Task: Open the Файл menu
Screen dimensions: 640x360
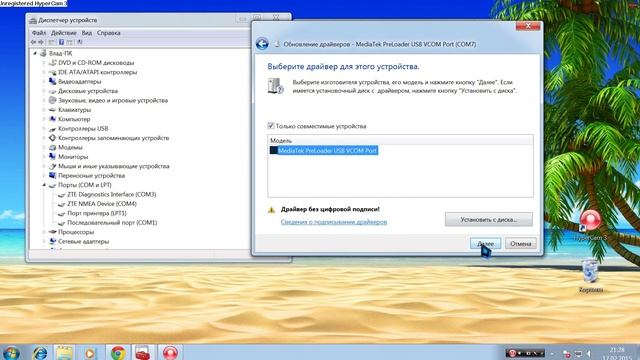Action: click(39, 33)
